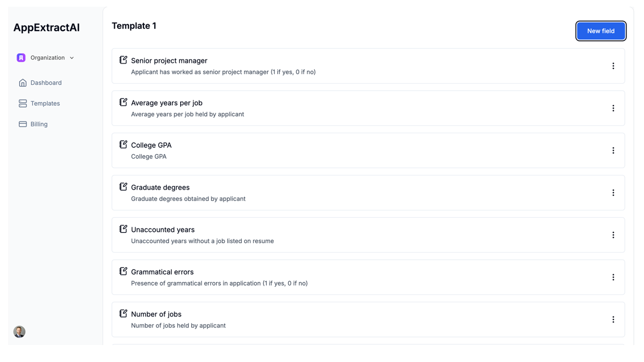Viewport: 644px width, 362px height.
Task: Click the Dashboard home icon in sidebar
Action: 23,83
